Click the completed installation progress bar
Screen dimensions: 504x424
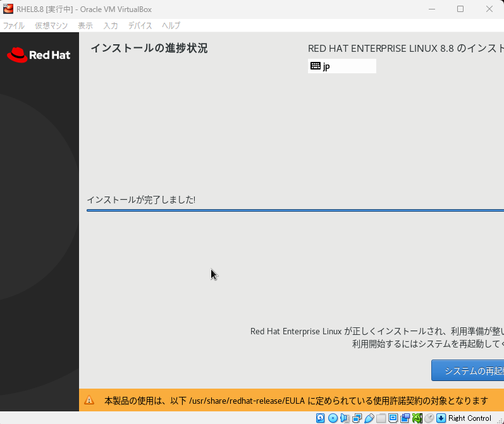coord(295,210)
